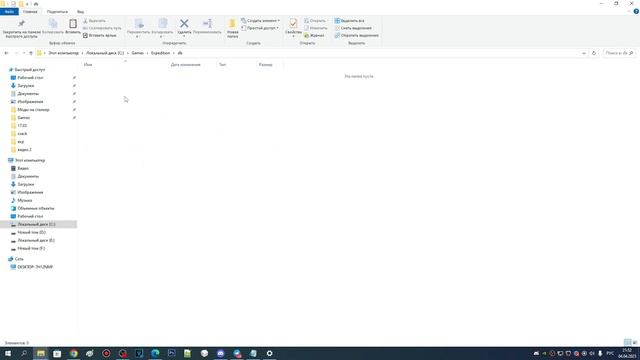Refresh the folder with the refresh icon

[594, 53]
